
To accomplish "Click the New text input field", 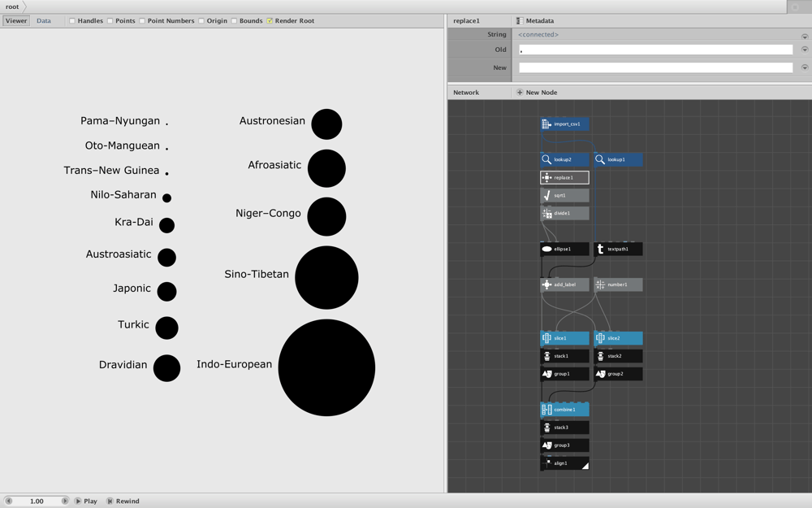I will click(655, 67).
